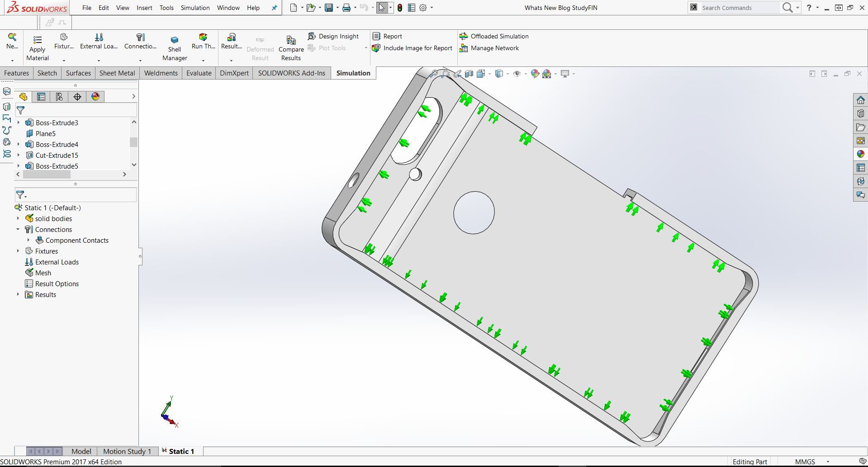Viewport: 868px width, 467px height.
Task: Click the Apply Material icon
Action: (x=38, y=40)
